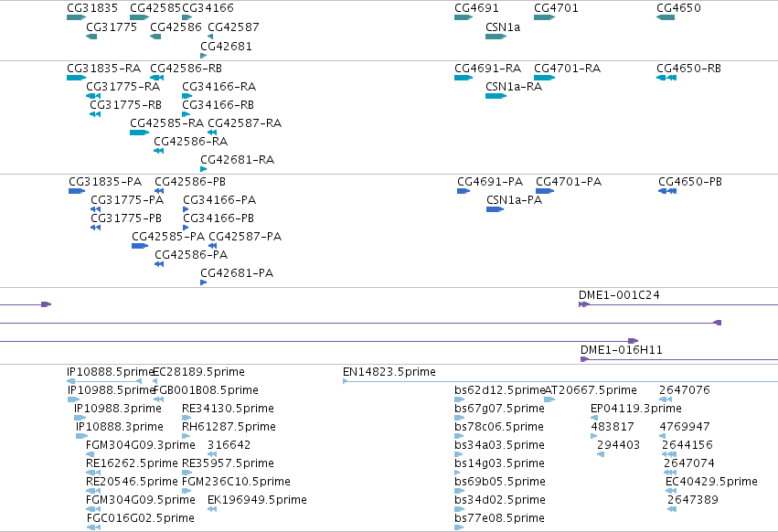The image size is (778, 532).
Task: Click the arrow glyph under CG4650 gene
Action: [x=666, y=18]
